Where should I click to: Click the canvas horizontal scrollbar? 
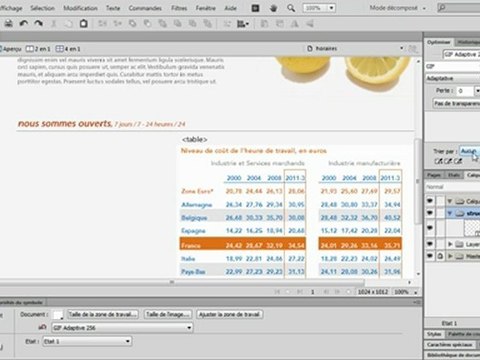coord(182,282)
